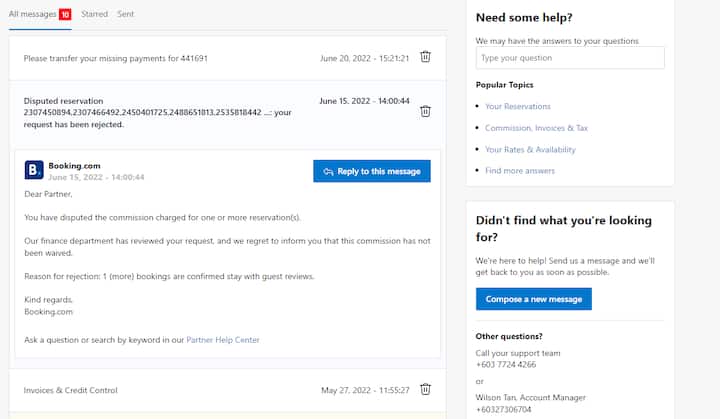This screenshot has height=419, width=720.
Task: Follow the Find more answers link
Action: (520, 171)
